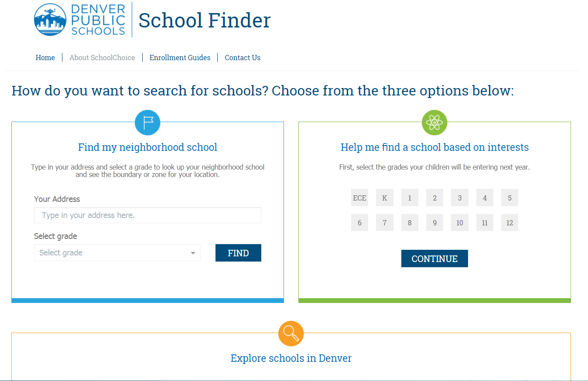Select grade 5 box
The image size is (588, 381).
[x=509, y=198]
